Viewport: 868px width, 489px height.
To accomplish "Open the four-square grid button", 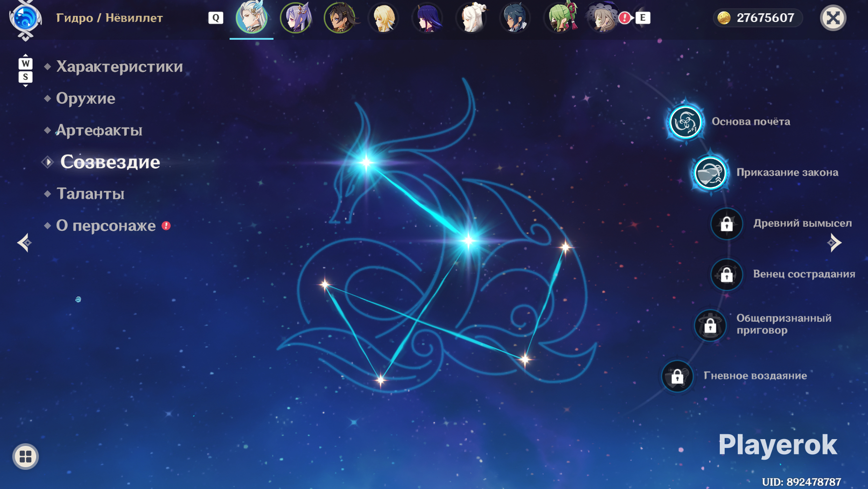I will (x=25, y=456).
